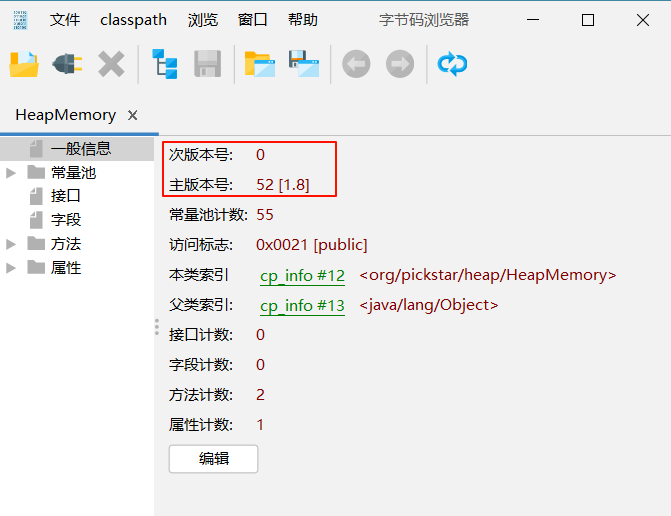Select 方法 tree node
The image size is (671, 516).
tap(65, 244)
